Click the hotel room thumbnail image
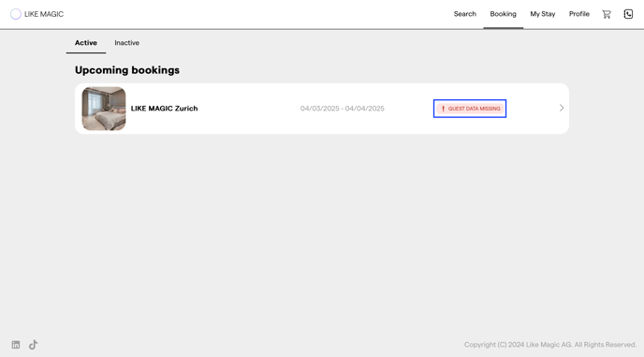Screen dimensions: 644x357 104,109
